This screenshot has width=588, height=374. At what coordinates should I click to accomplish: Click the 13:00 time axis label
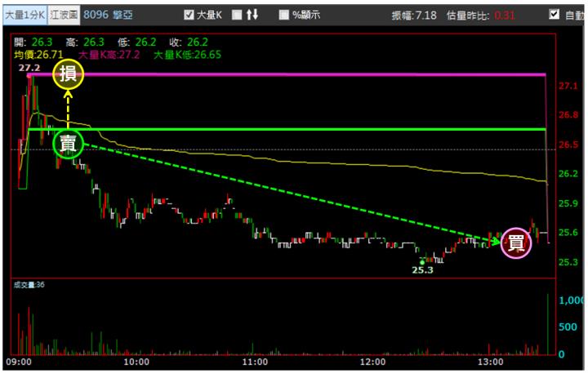coord(491,362)
